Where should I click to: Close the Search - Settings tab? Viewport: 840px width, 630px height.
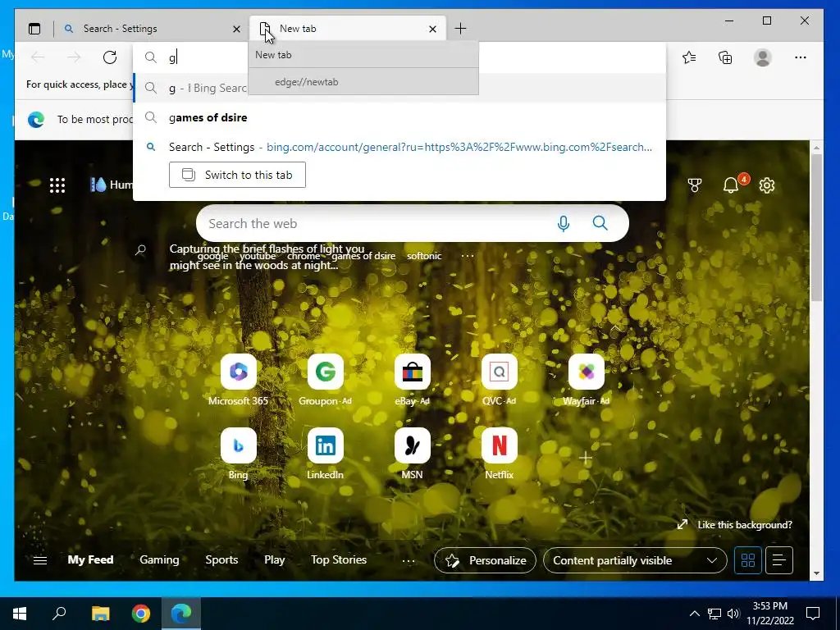click(236, 29)
